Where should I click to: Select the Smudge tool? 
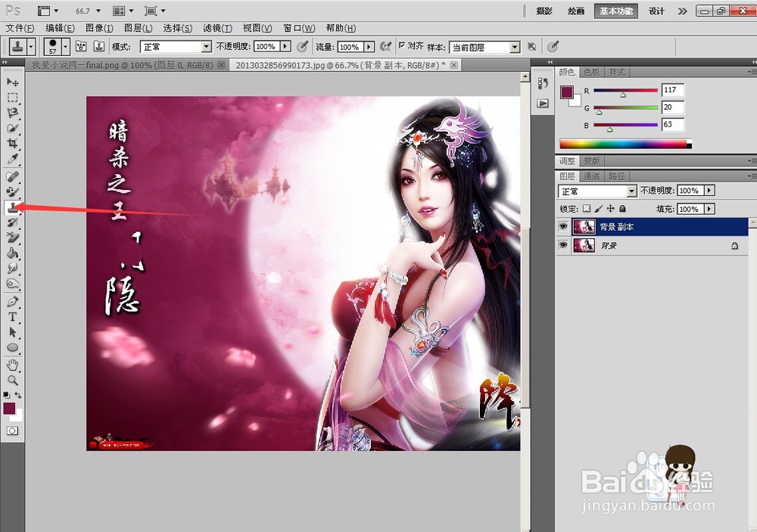13,268
